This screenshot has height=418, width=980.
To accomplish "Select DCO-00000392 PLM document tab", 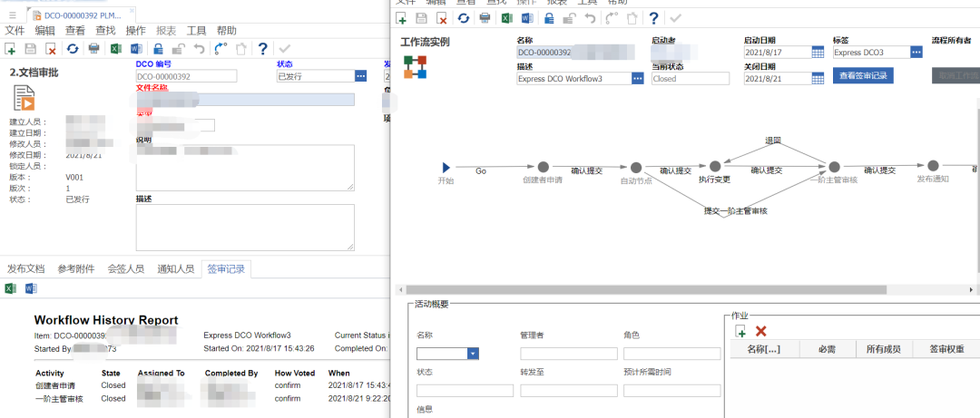I will [83, 14].
